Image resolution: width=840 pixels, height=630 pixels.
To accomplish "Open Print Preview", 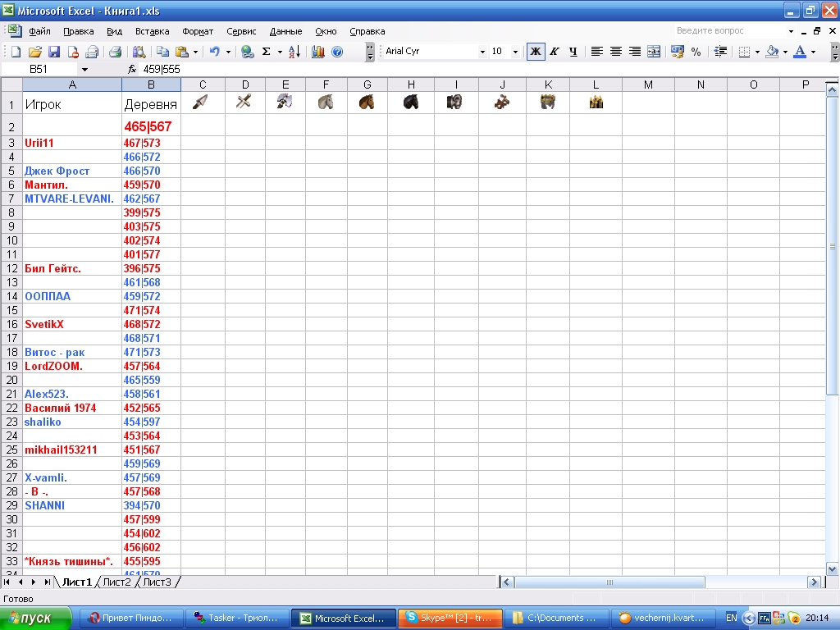I will click(139, 52).
